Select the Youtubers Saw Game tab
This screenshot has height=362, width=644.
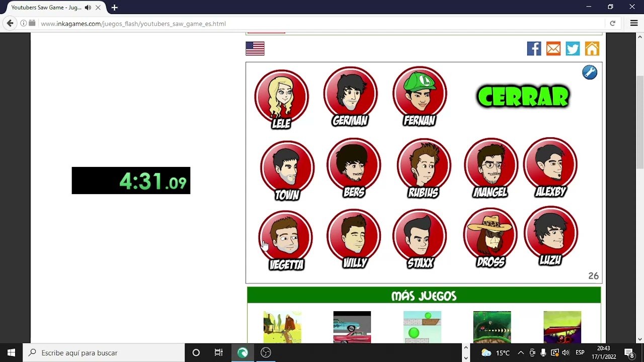click(54, 8)
